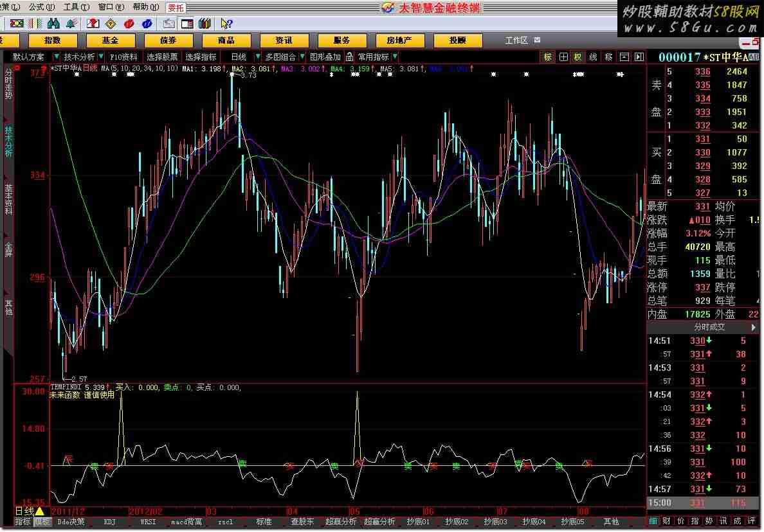Click 选择股票 in chart toolbar
The image size is (764, 532).
162,57
